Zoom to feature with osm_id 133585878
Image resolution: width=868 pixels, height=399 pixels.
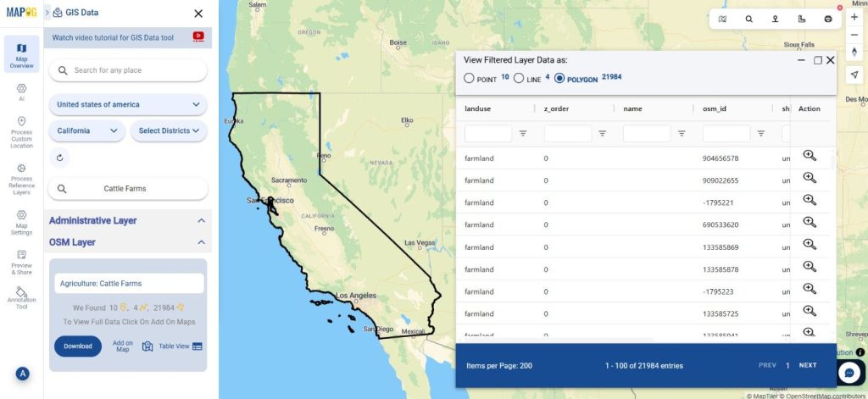coord(810,266)
